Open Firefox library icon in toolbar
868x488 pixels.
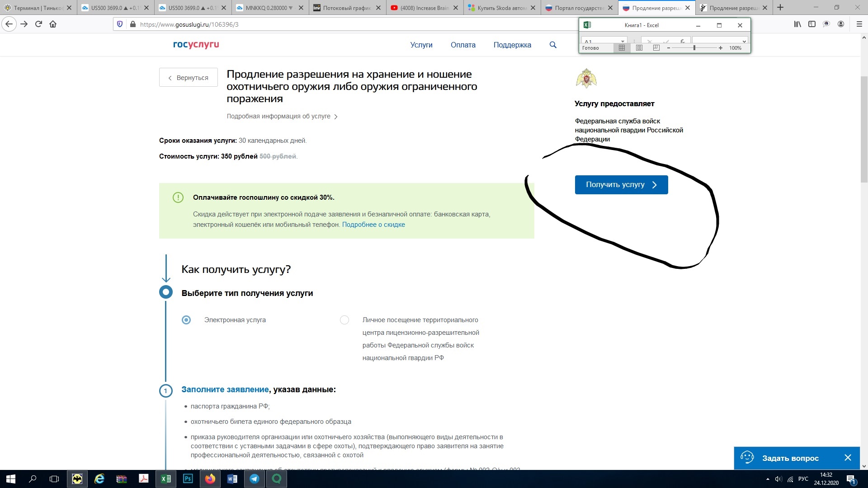pos(797,24)
